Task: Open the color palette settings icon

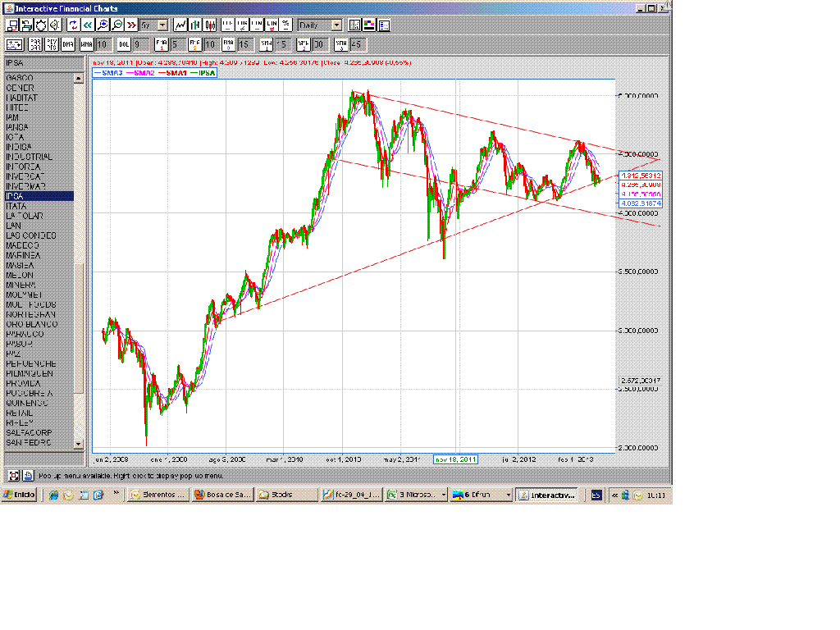Action: pyautogui.click(x=369, y=25)
